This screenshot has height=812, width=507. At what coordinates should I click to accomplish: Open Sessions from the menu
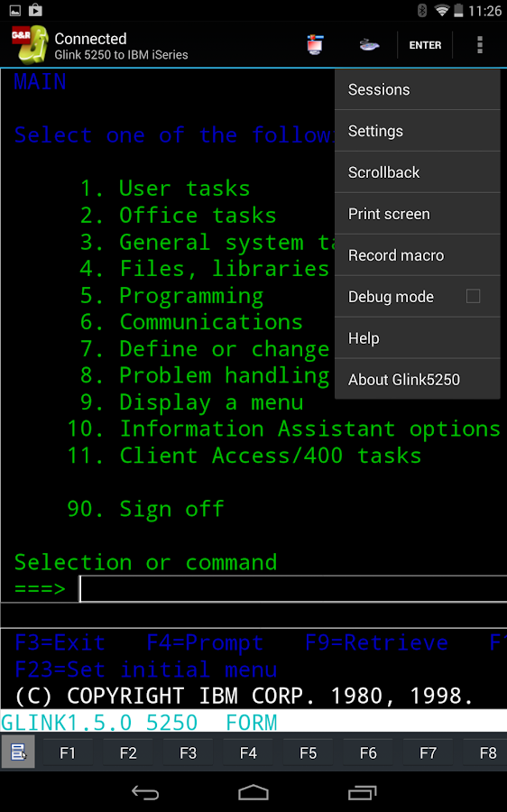pyautogui.click(x=418, y=89)
